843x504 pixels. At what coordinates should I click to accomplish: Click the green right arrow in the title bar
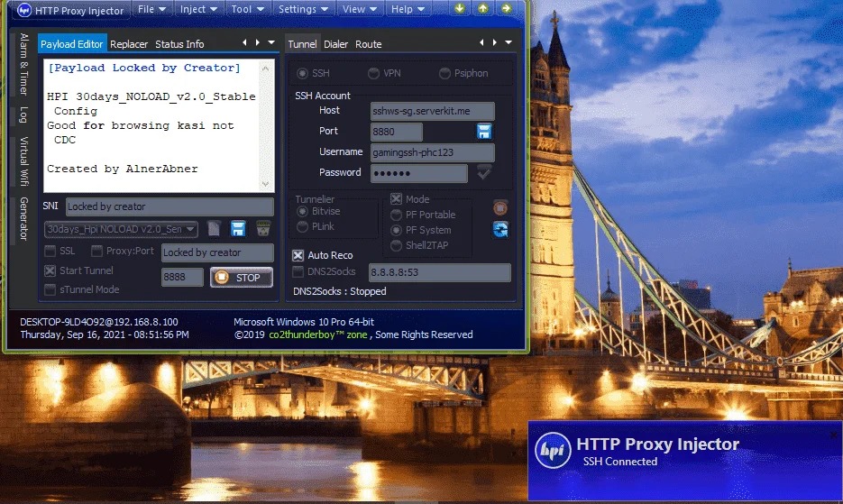506,9
